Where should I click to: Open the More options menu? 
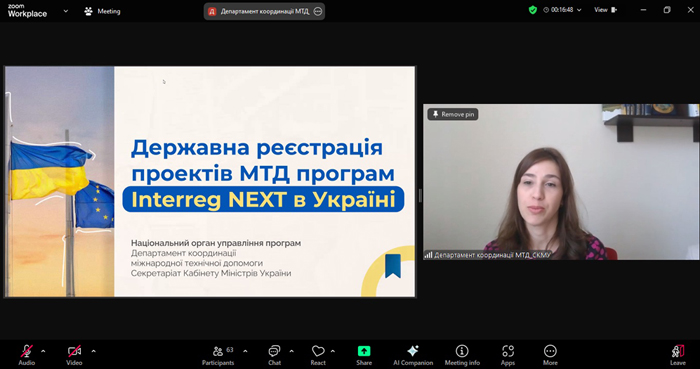click(550, 355)
